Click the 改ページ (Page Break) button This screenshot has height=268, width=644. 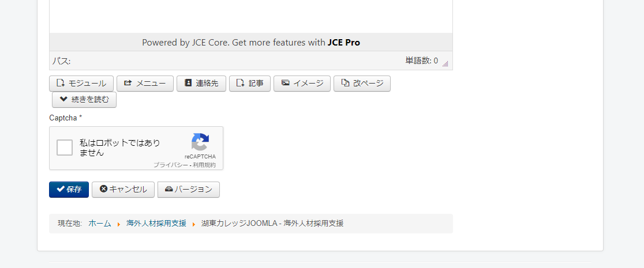click(362, 84)
